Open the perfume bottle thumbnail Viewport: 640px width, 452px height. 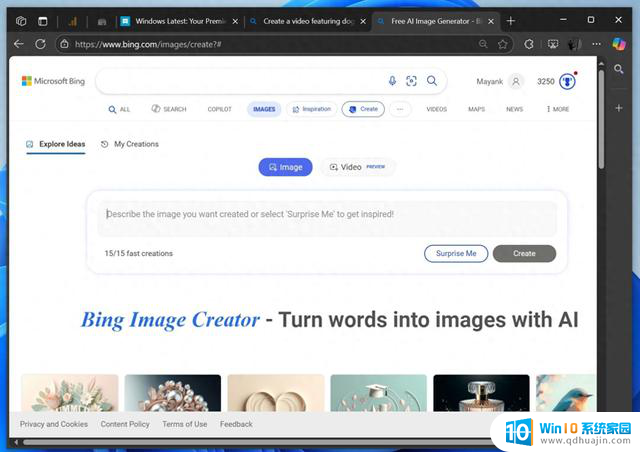[482, 393]
